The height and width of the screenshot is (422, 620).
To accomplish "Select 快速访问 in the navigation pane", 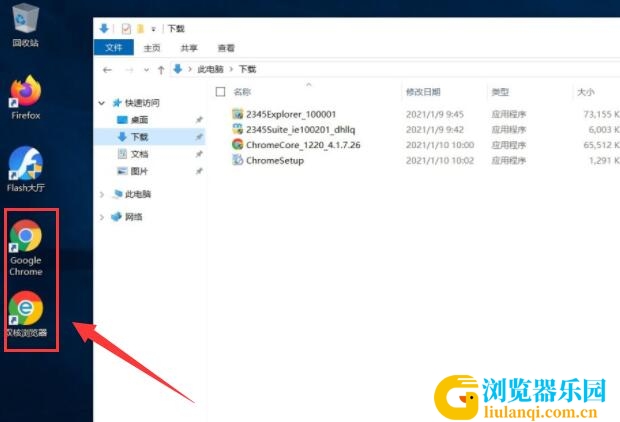I will 142,103.
